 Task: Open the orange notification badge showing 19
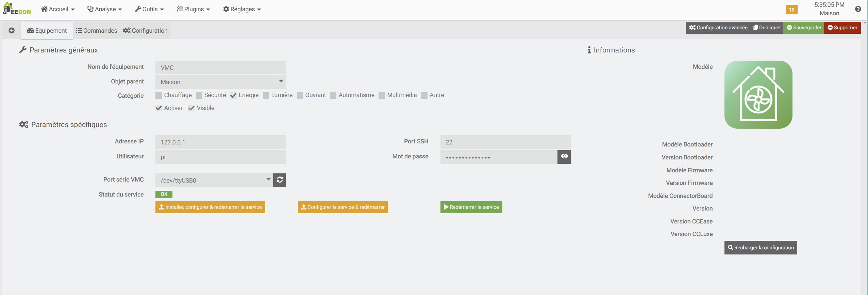coord(791,10)
